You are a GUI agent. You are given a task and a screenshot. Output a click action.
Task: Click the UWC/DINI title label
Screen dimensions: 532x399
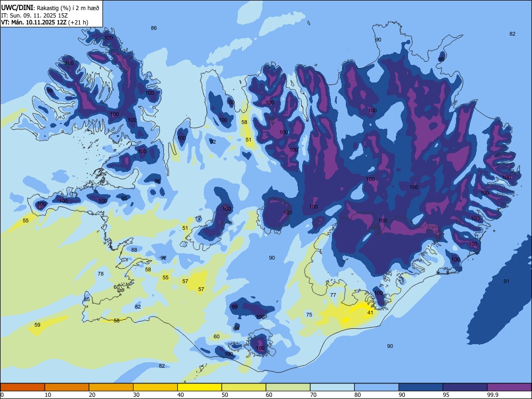17,8
